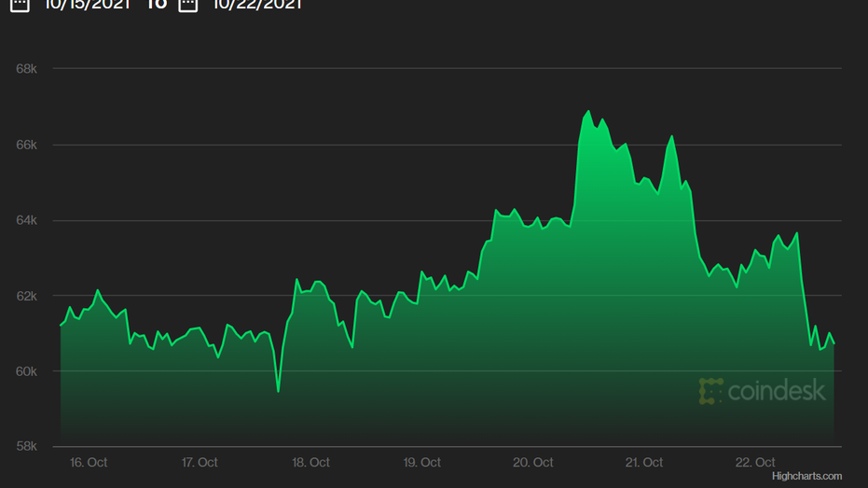
Task: Open the end date calendar icon
Action: [x=188, y=4]
